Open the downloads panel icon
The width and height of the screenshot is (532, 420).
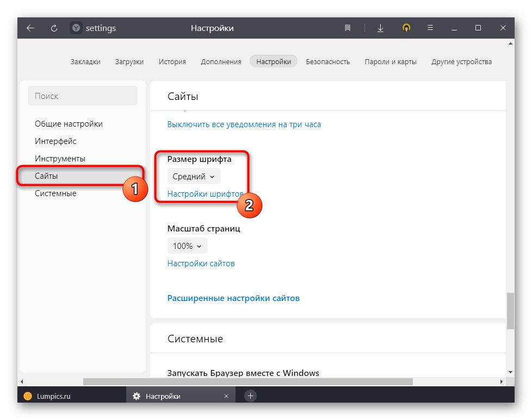pyautogui.click(x=380, y=28)
